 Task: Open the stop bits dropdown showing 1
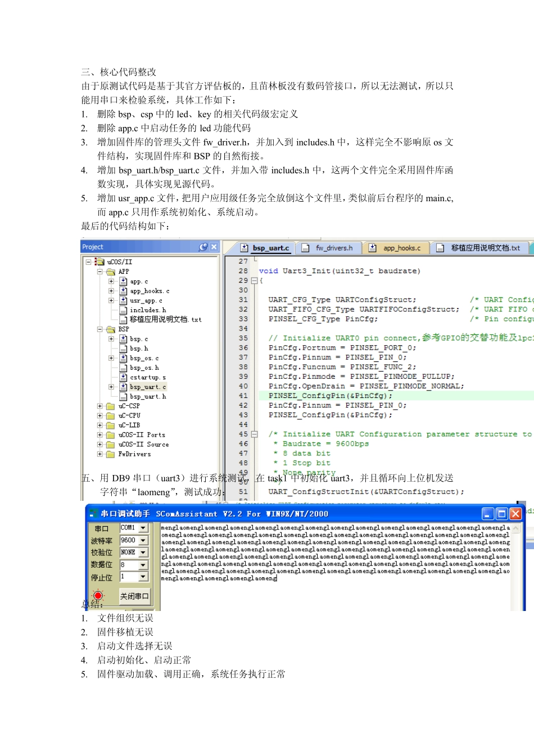click(143, 577)
